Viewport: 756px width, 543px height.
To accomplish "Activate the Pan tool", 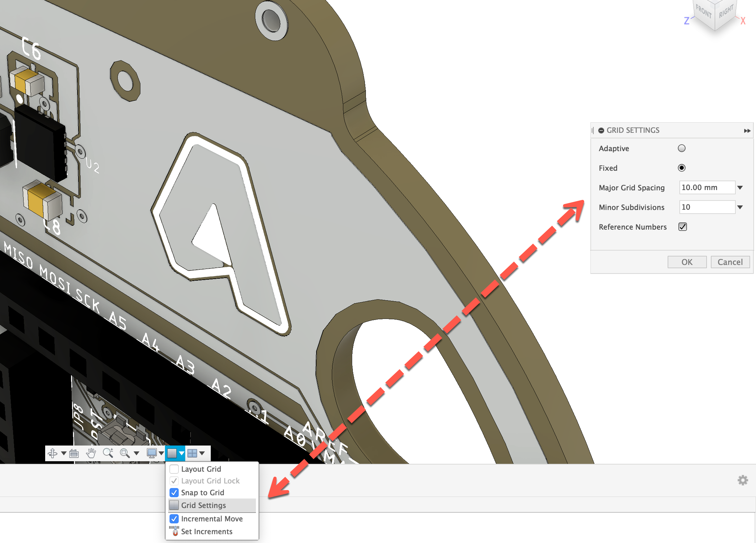I will tap(92, 453).
